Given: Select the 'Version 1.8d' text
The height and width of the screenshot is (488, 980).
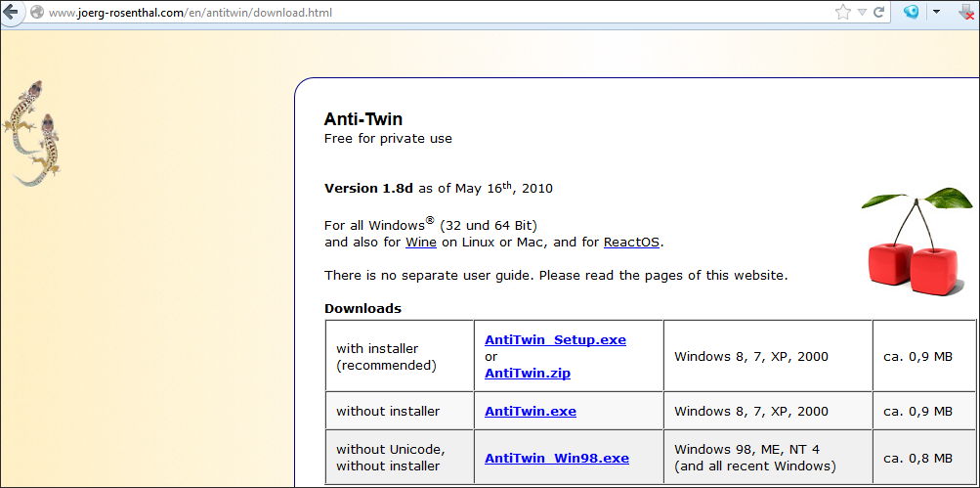Looking at the screenshot, I should click(x=368, y=189).
